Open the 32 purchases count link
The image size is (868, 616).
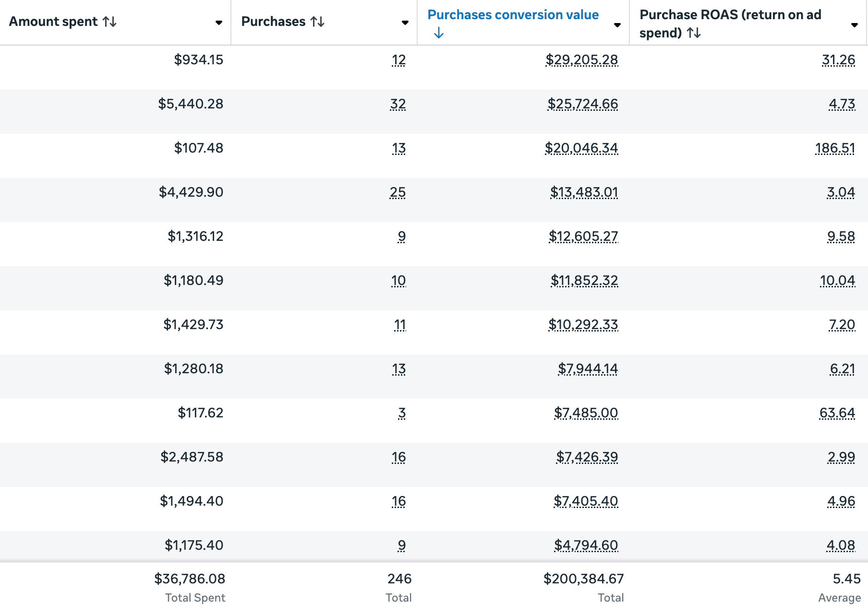[398, 104]
